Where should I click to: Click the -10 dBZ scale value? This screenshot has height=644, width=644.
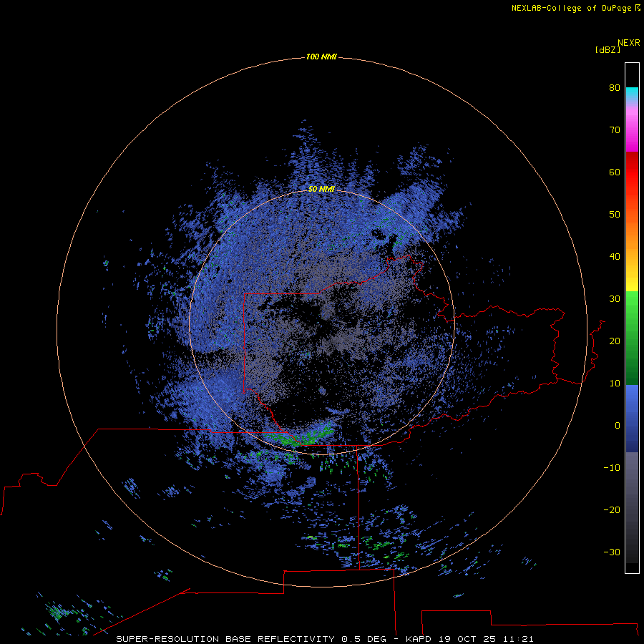[x=612, y=468]
